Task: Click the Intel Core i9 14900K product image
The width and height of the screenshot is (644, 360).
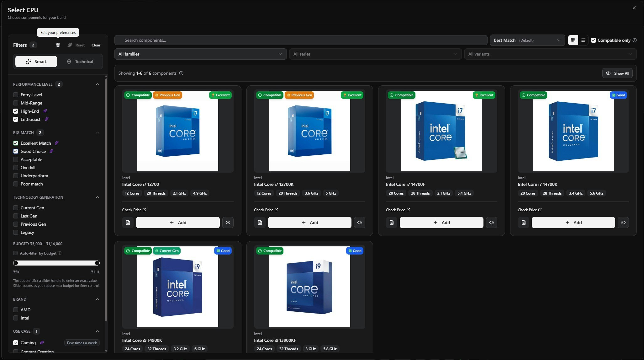Action: (x=178, y=287)
